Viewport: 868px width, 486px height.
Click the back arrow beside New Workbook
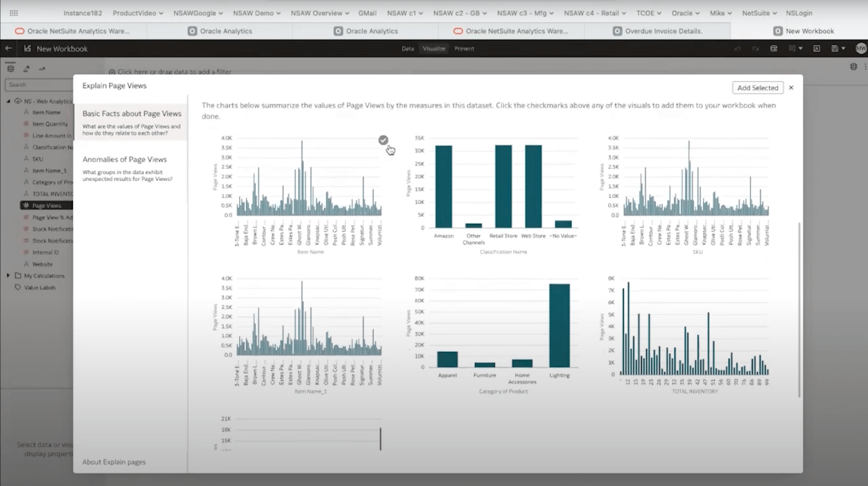(x=8, y=48)
